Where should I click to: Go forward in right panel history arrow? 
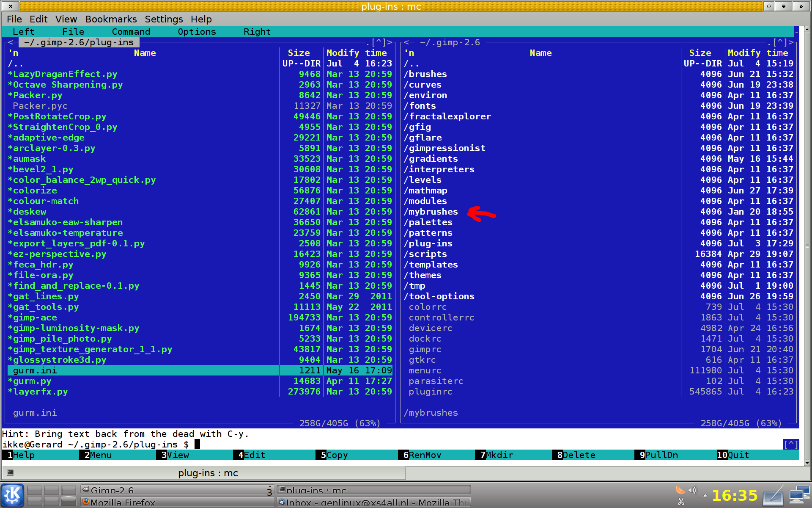(x=791, y=42)
